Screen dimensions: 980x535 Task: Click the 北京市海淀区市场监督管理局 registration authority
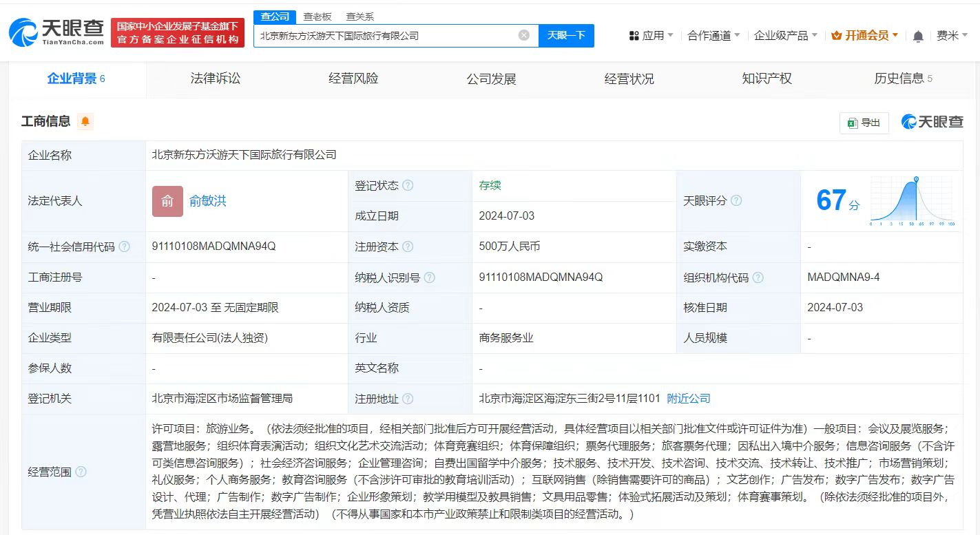click(222, 399)
